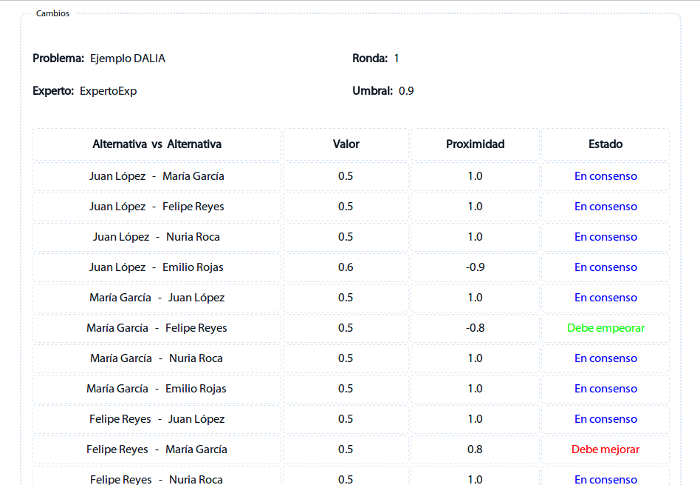Click the 'Debe mejorar' status in red

[x=605, y=449]
